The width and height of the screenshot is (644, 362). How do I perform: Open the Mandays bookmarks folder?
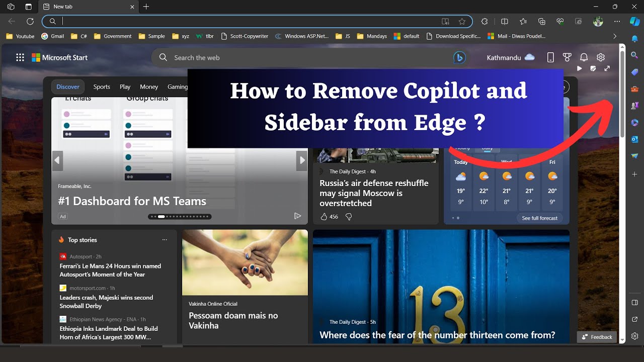[x=372, y=36]
